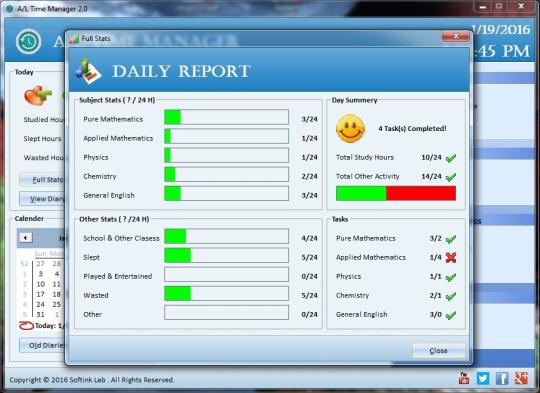The image size is (540, 393).
Task: Click the Physics subject progress bar
Action: [226, 155]
